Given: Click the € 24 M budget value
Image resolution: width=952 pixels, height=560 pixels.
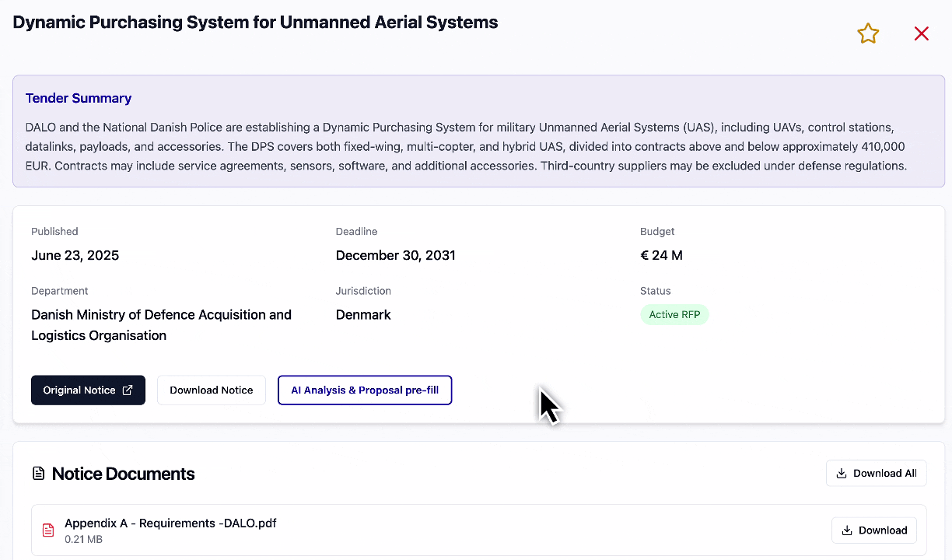Looking at the screenshot, I should [x=661, y=255].
